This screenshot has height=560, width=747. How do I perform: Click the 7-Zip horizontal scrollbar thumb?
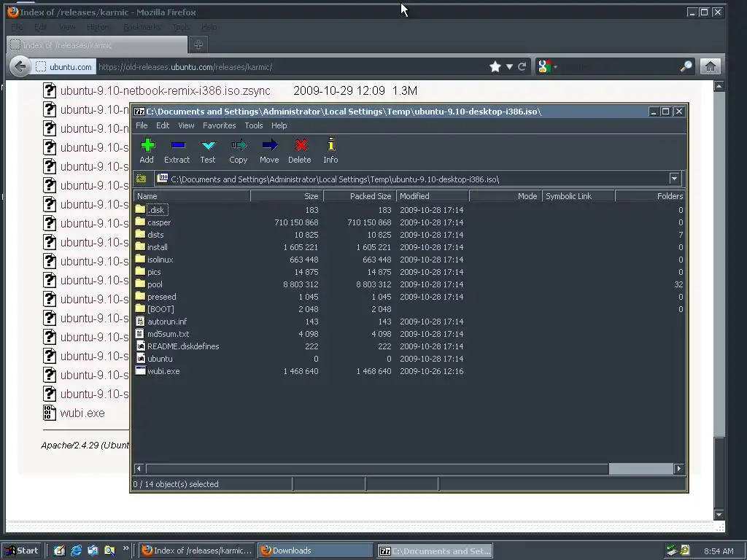point(640,469)
